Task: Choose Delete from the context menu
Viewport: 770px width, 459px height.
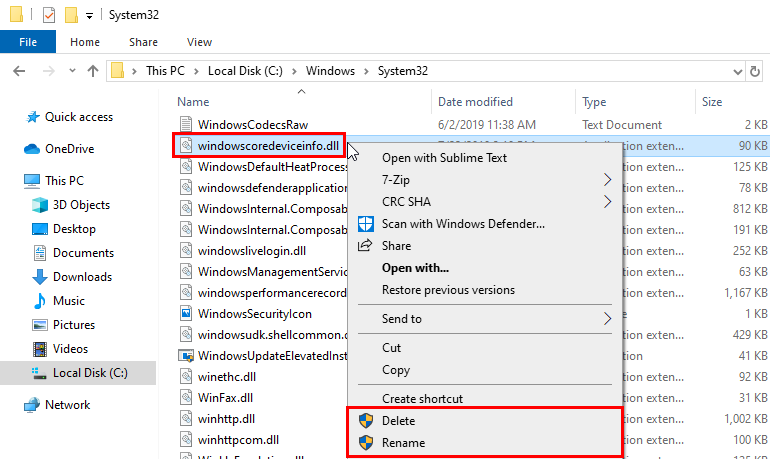Action: [398, 421]
